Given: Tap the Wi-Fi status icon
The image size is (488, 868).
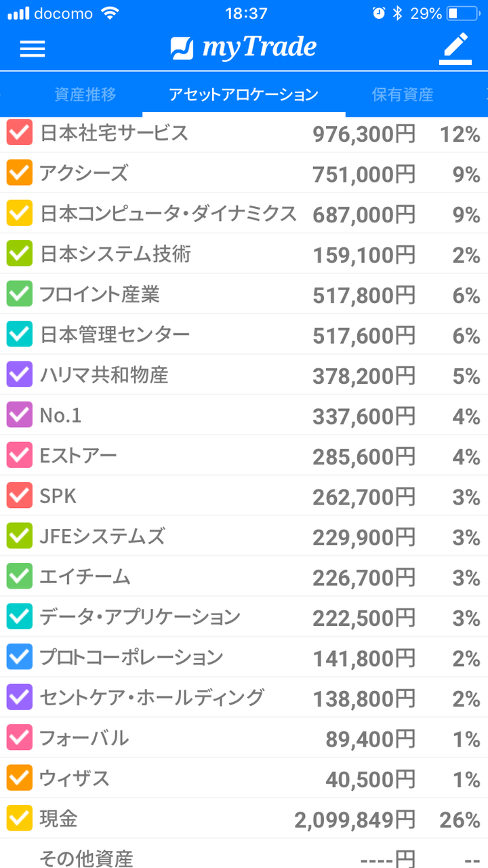Looking at the screenshot, I should pyautogui.click(x=108, y=14).
